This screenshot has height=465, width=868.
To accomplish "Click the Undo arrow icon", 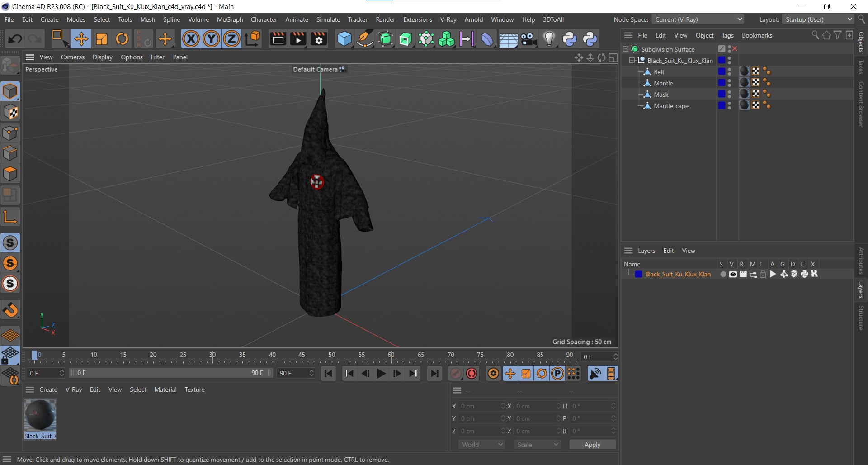I will click(x=15, y=39).
